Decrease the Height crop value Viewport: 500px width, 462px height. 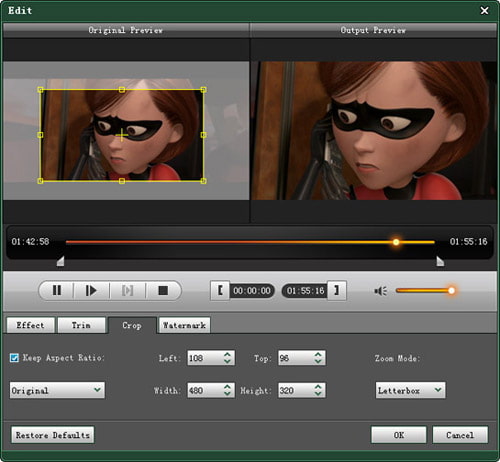tap(318, 394)
